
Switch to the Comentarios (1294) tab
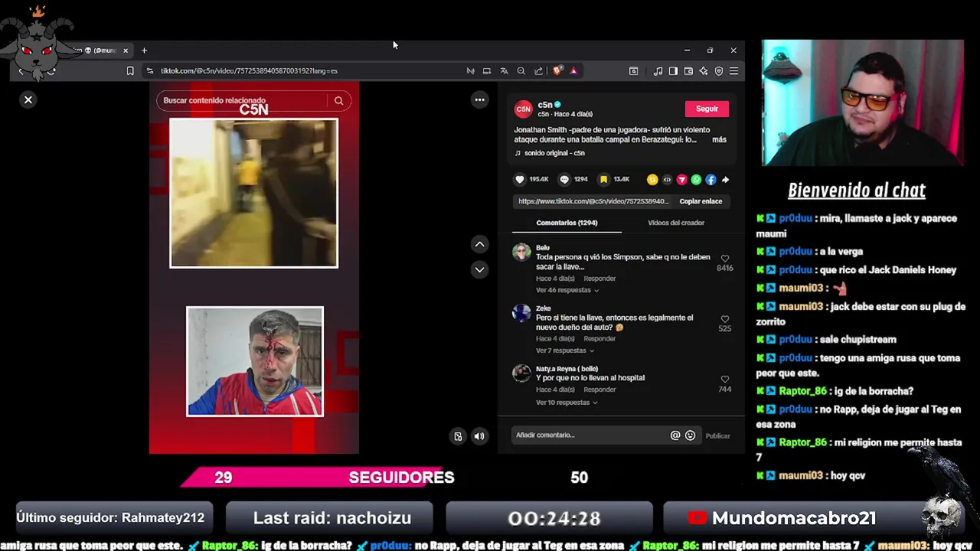567,223
